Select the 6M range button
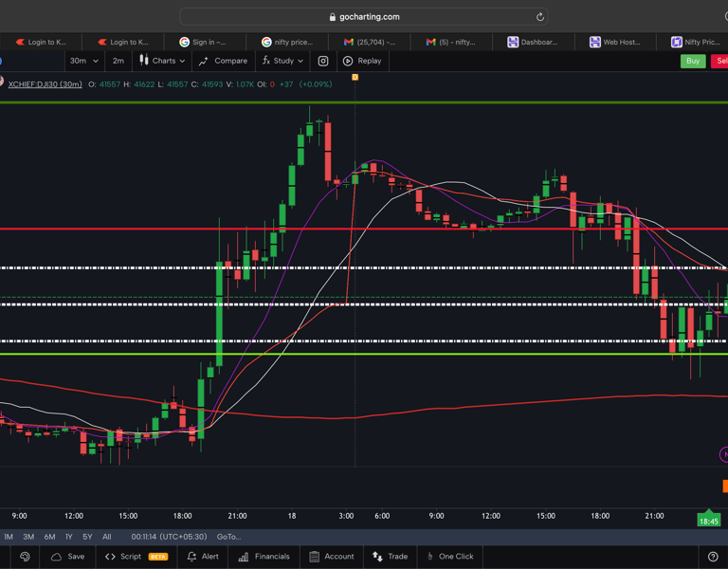This screenshot has height=569, width=728. [x=49, y=537]
